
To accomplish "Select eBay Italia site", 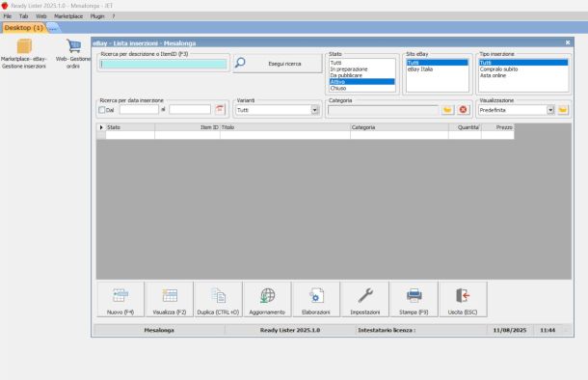I will (438, 69).
